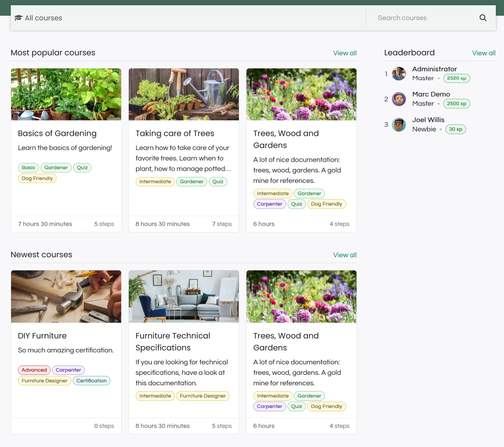
Task: View all newest courses
Action: coord(345,255)
